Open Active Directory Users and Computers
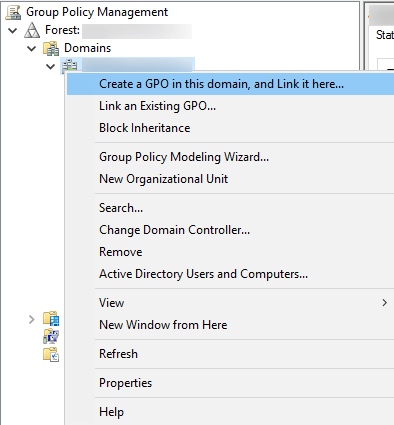Viewport: 394px width, 425px height. point(230,274)
